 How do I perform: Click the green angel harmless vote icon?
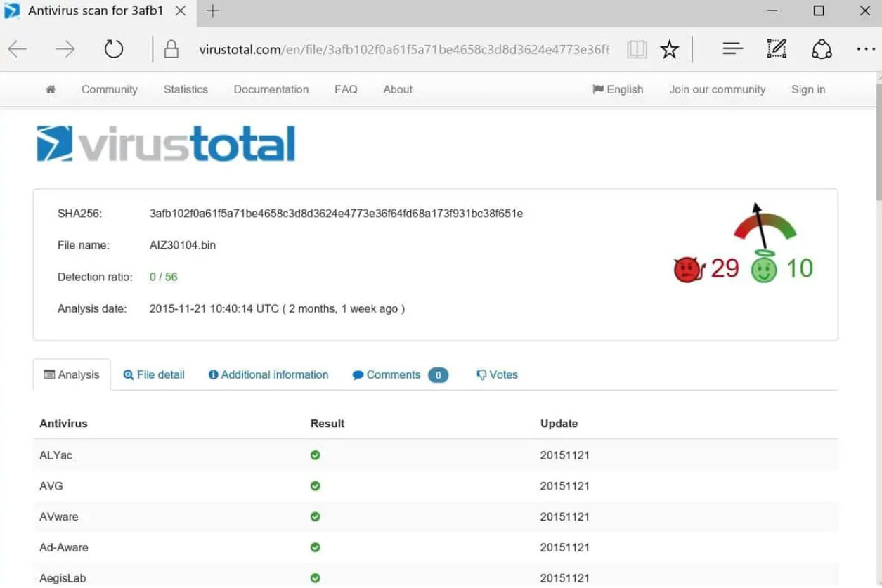764,268
